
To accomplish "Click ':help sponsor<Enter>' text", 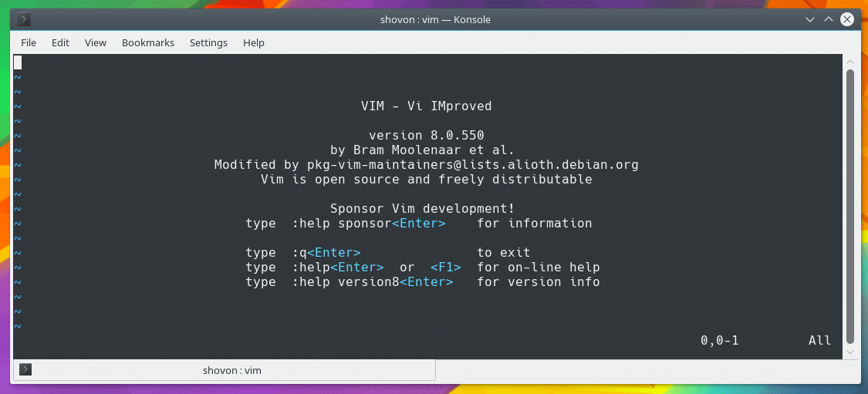I will (x=369, y=224).
